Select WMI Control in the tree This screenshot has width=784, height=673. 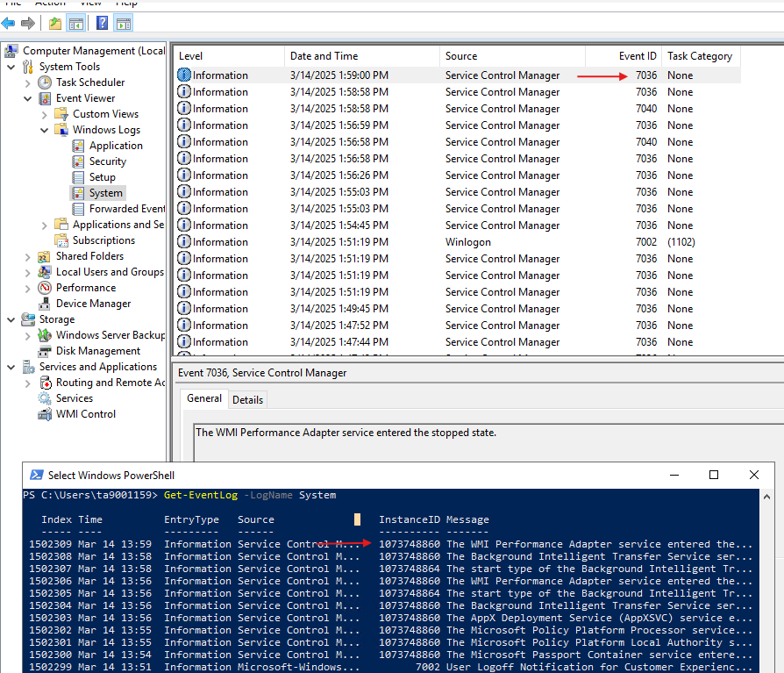click(x=85, y=414)
